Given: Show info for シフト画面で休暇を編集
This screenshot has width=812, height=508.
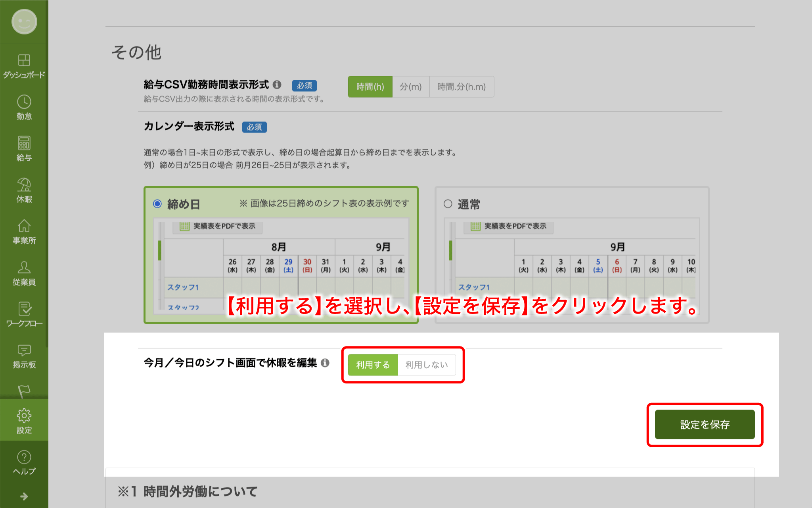Looking at the screenshot, I should tap(325, 363).
